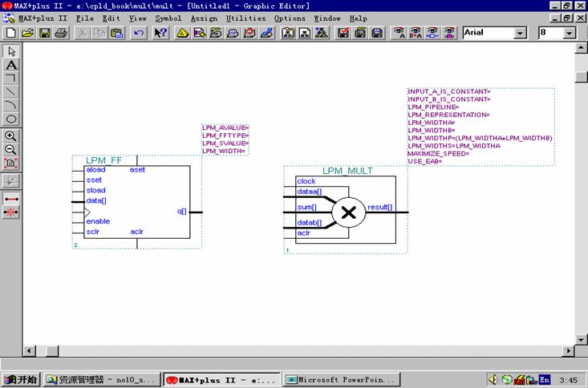The height and width of the screenshot is (388, 588).
Task: Click the Arial font name field
Action: tap(489, 33)
